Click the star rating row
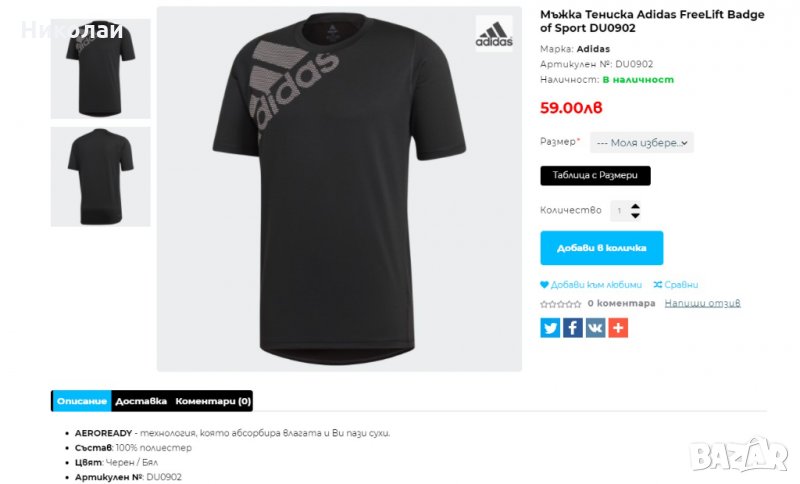 [x=561, y=304]
